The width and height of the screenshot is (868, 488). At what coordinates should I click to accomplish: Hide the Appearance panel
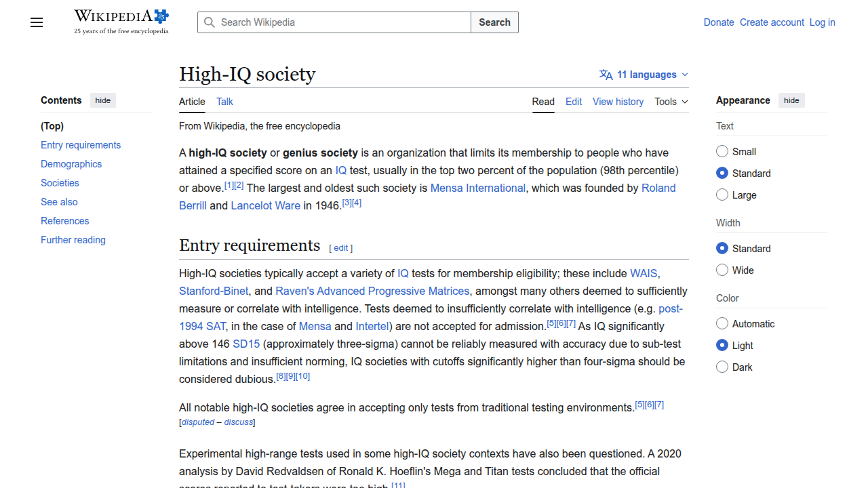[x=791, y=100]
